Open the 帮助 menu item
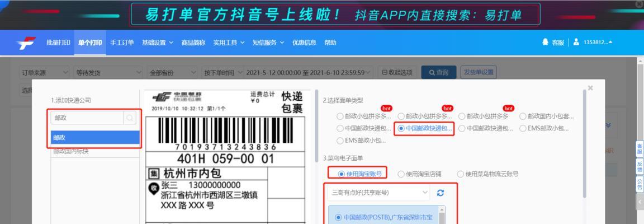 tap(330, 43)
